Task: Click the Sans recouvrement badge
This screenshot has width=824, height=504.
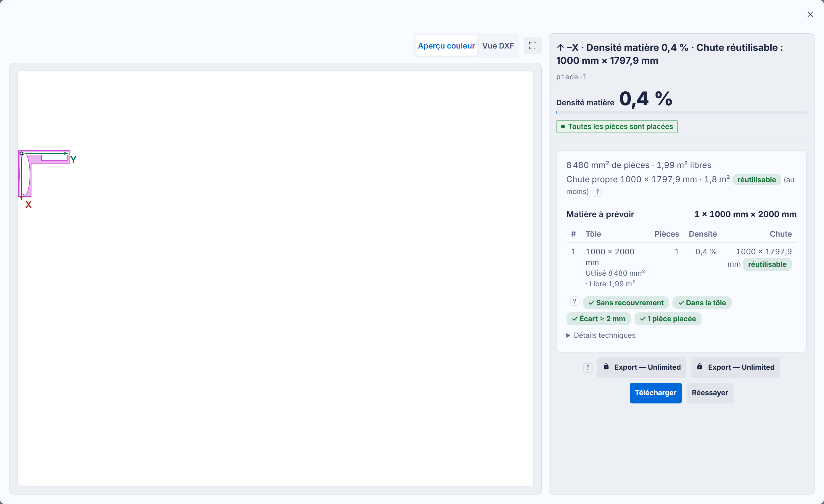Action: tap(626, 303)
